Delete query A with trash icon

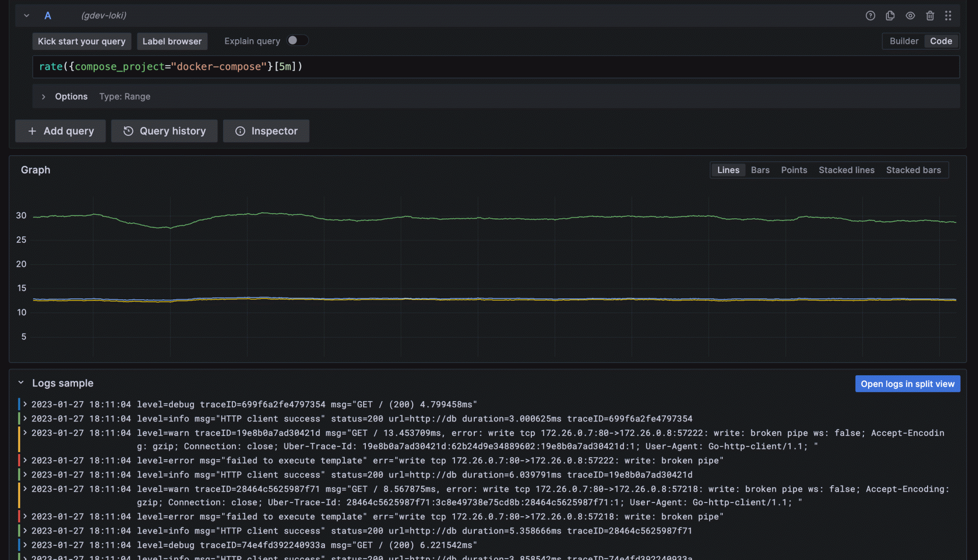930,15
